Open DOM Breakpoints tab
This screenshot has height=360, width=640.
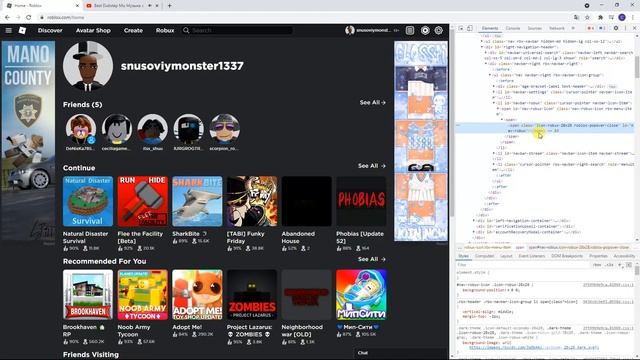(567, 256)
